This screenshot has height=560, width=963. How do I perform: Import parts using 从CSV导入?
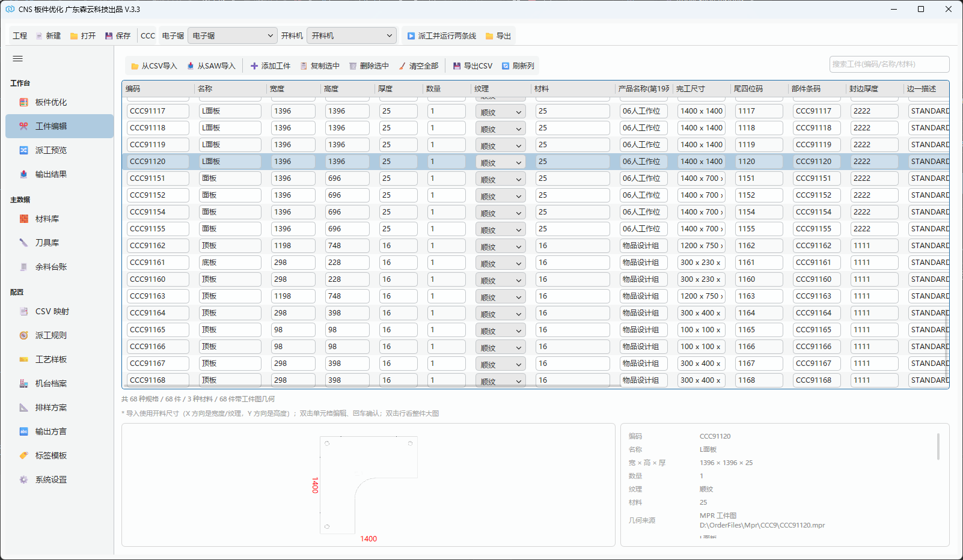(x=154, y=66)
